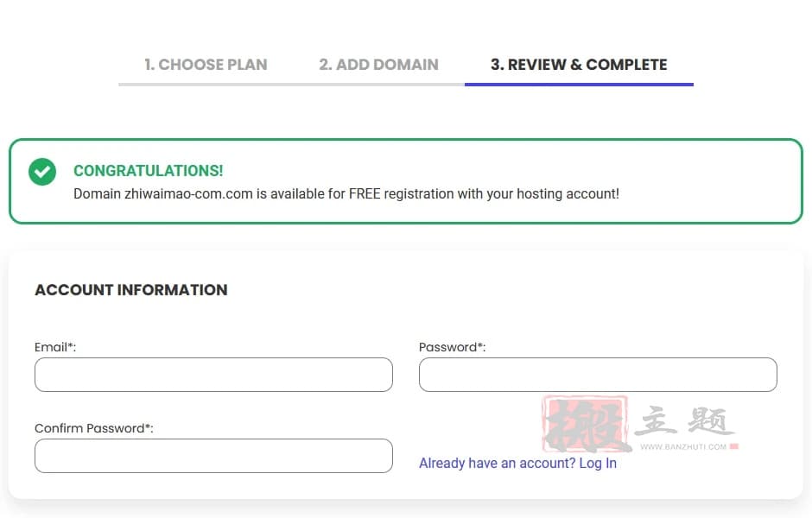Click the Confirm Password* field label
Image resolution: width=812 pixels, height=518 pixels.
94,428
